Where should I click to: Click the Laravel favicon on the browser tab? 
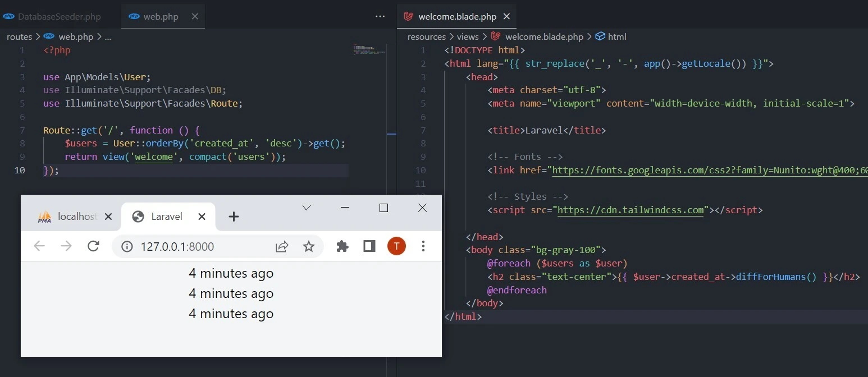click(x=138, y=216)
